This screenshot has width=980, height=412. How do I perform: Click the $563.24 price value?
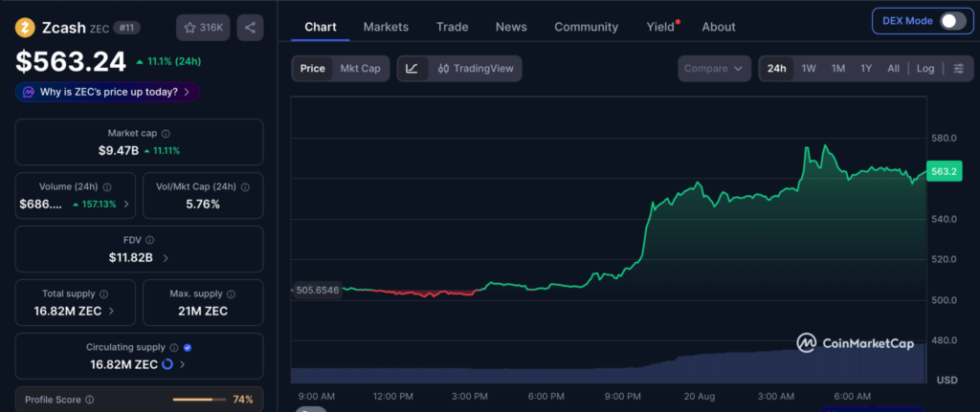71,61
